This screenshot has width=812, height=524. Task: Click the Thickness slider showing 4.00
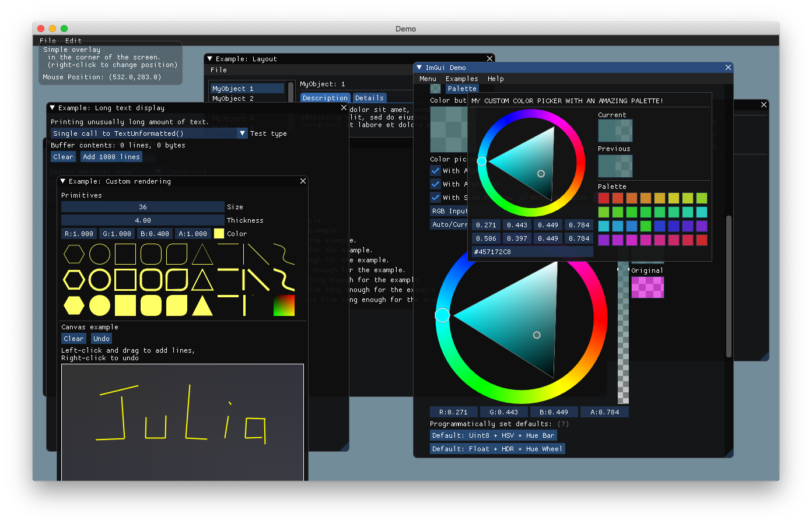[143, 220]
